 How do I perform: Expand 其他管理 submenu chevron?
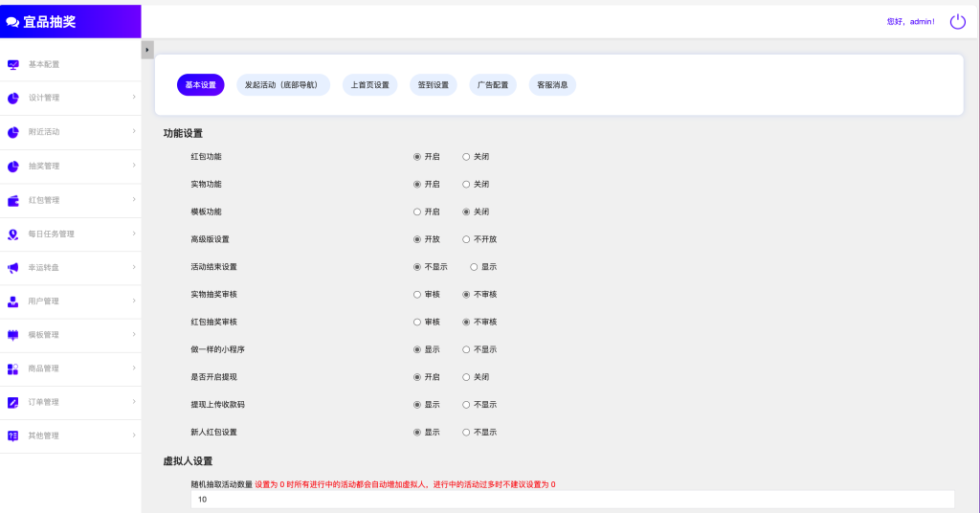coord(134,435)
